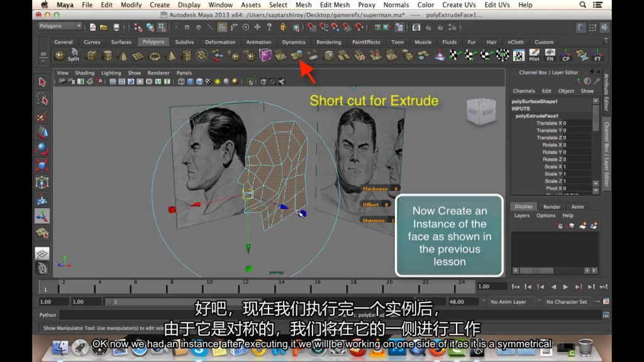Open the Edit Mesh menu
Screen dimensions: 644x362
pos(335,5)
